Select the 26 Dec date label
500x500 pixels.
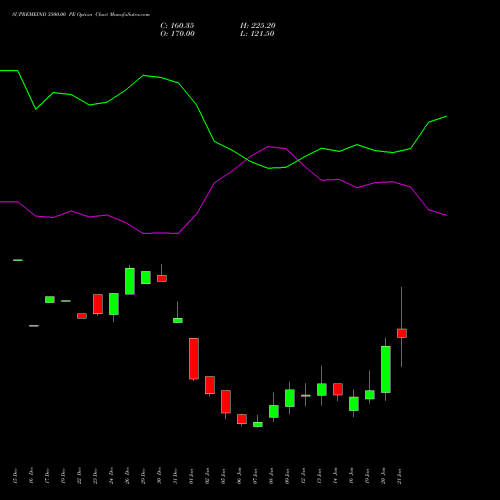[x=127, y=476]
